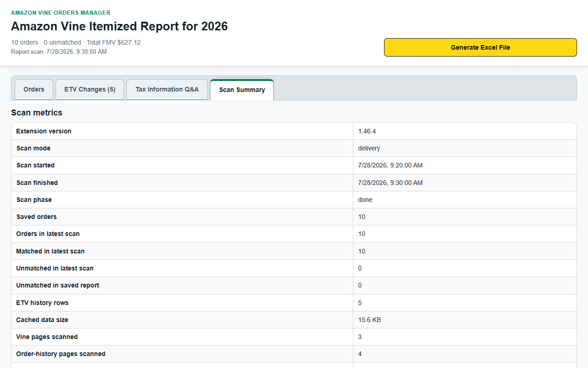Switch to the Orders tab
This screenshot has height=368, width=588.
pyautogui.click(x=34, y=89)
